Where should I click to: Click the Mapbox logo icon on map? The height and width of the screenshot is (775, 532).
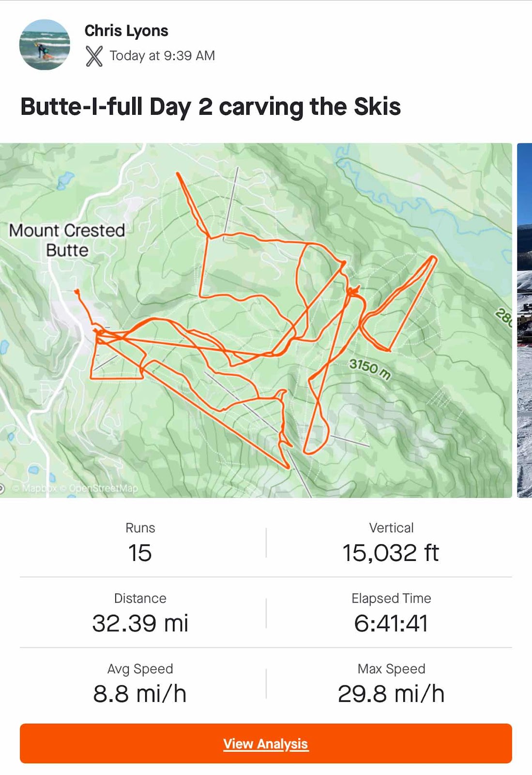tap(2, 488)
